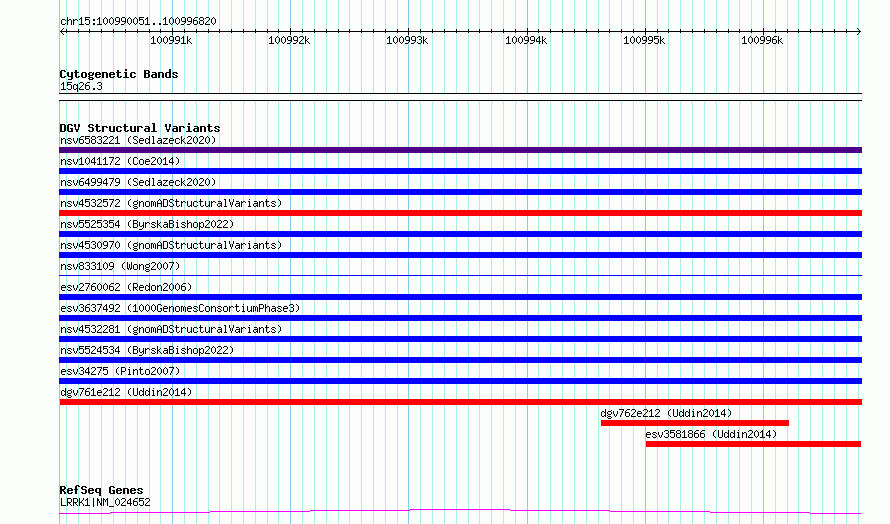This screenshot has height=524, width=890.
Task: Click the blue nsv5524534 variant bar
Action: pos(460,360)
